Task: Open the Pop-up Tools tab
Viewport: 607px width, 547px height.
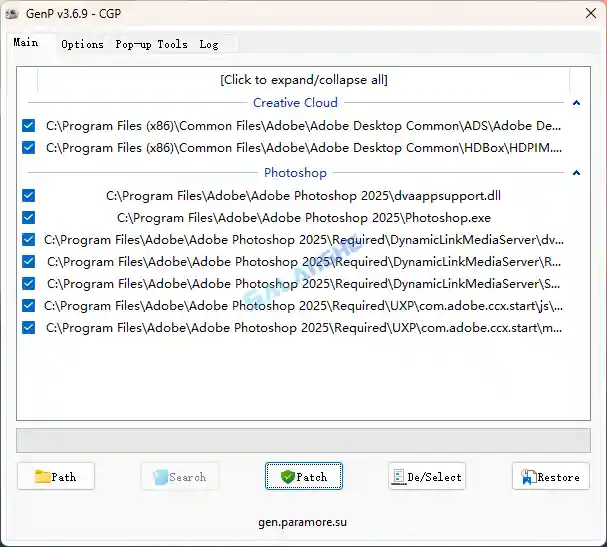Action: [x=151, y=45]
